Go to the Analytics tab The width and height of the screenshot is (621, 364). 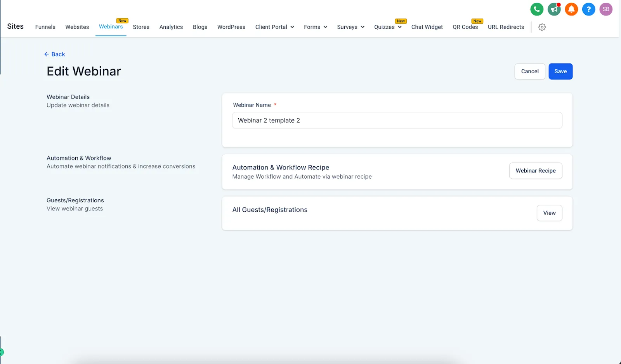point(171,27)
